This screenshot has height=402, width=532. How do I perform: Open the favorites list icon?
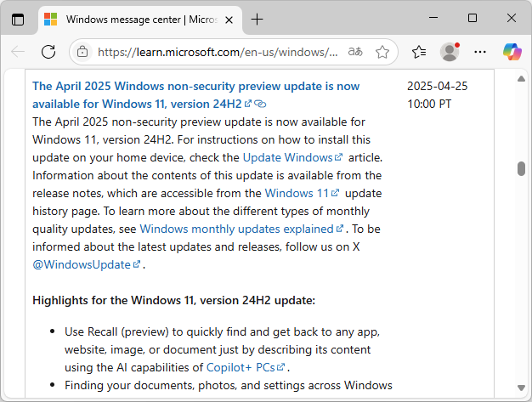[419, 52]
